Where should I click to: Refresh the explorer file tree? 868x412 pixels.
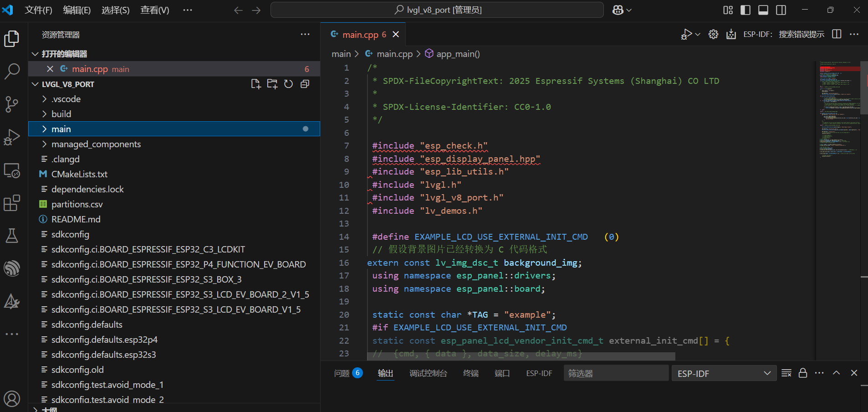pyautogui.click(x=289, y=84)
